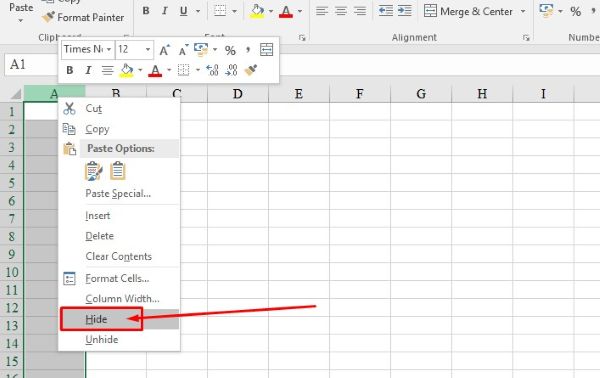
Task: Open Format Cells from context menu
Action: coord(119,279)
